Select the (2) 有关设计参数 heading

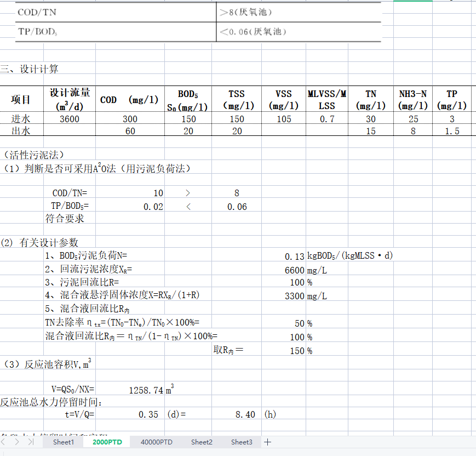click(x=39, y=242)
